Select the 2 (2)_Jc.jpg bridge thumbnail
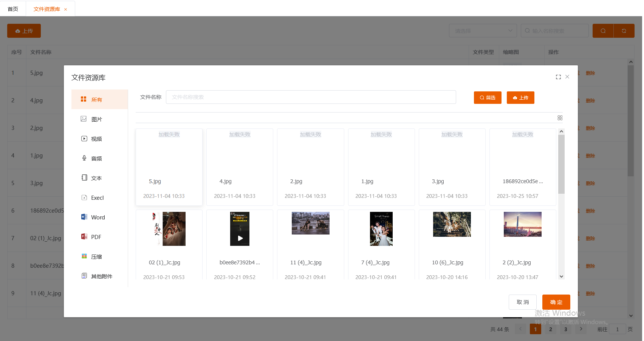Screen dimensions: 644x341 point(523,224)
